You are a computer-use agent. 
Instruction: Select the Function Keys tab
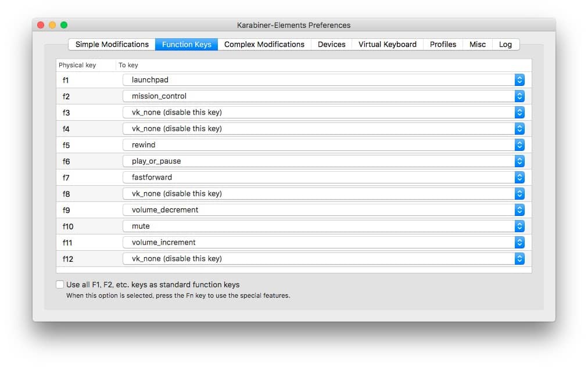pos(187,44)
